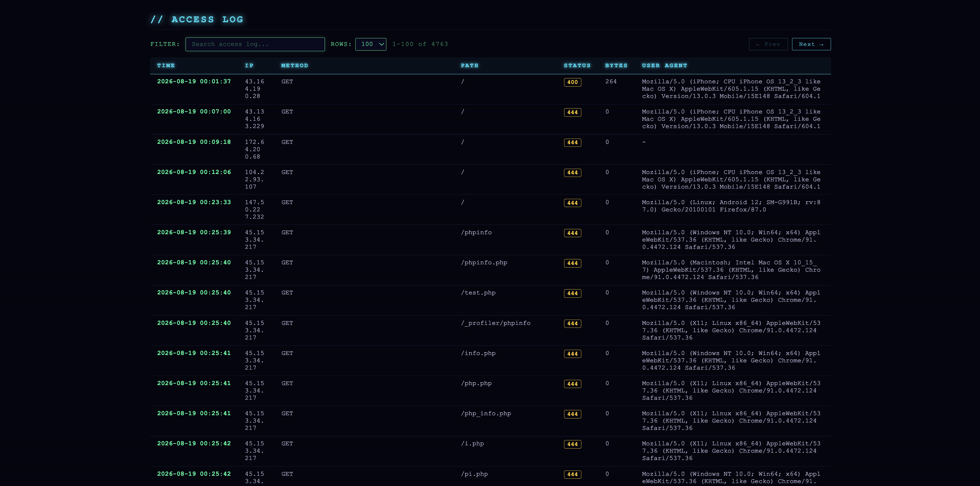980x486 pixels.
Task: Sort by the TIME column header
Action: coord(166,66)
